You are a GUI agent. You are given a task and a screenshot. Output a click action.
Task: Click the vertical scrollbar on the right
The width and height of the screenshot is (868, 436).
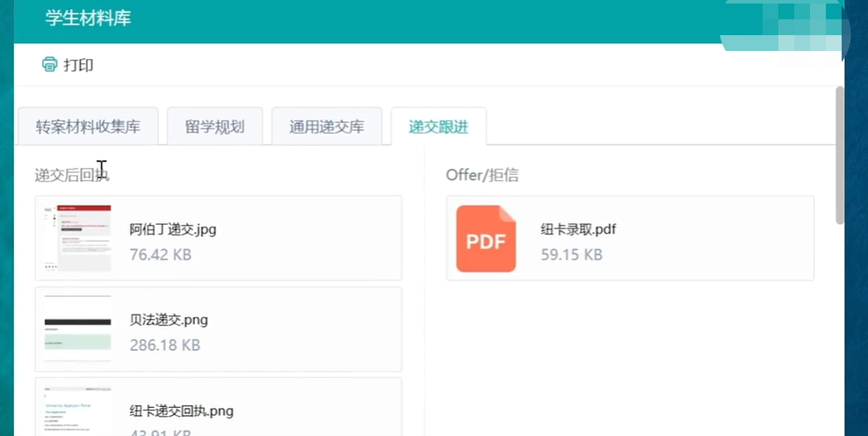840,158
